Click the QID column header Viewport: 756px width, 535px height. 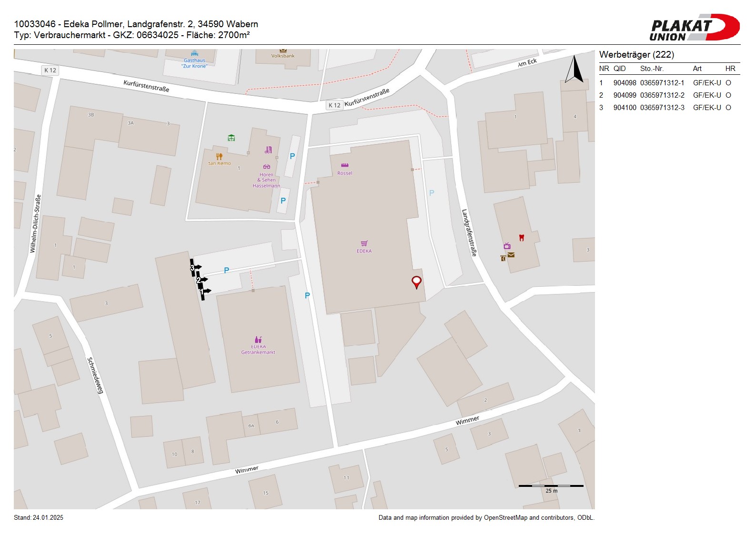(x=619, y=69)
